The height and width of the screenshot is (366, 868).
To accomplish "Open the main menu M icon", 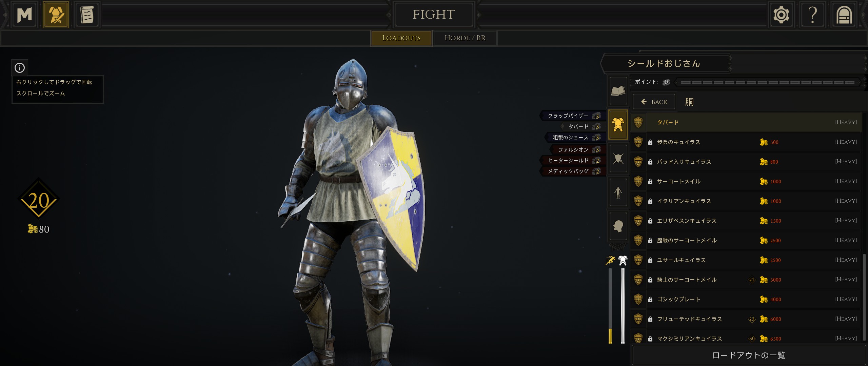I will pyautogui.click(x=24, y=15).
